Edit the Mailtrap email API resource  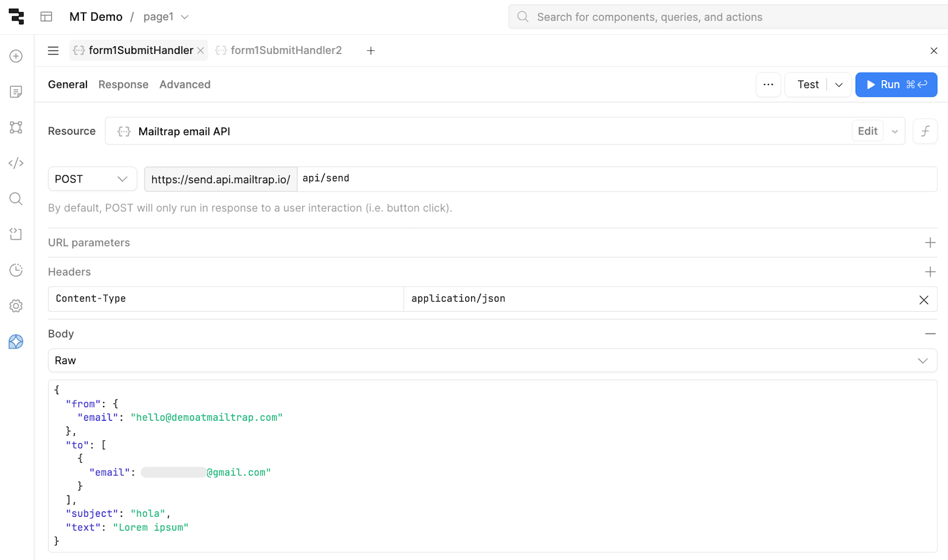[x=867, y=131]
